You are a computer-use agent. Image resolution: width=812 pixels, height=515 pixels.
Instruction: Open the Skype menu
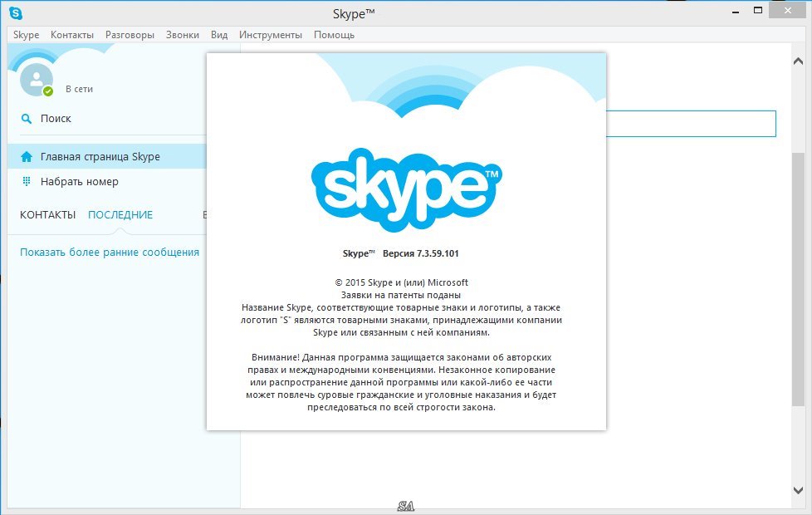26,35
